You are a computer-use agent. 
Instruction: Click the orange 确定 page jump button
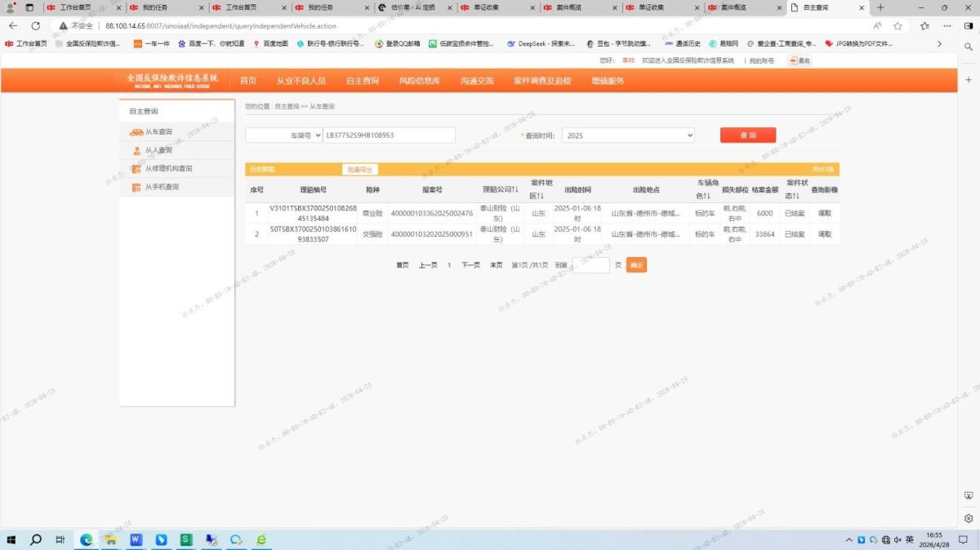pos(636,265)
